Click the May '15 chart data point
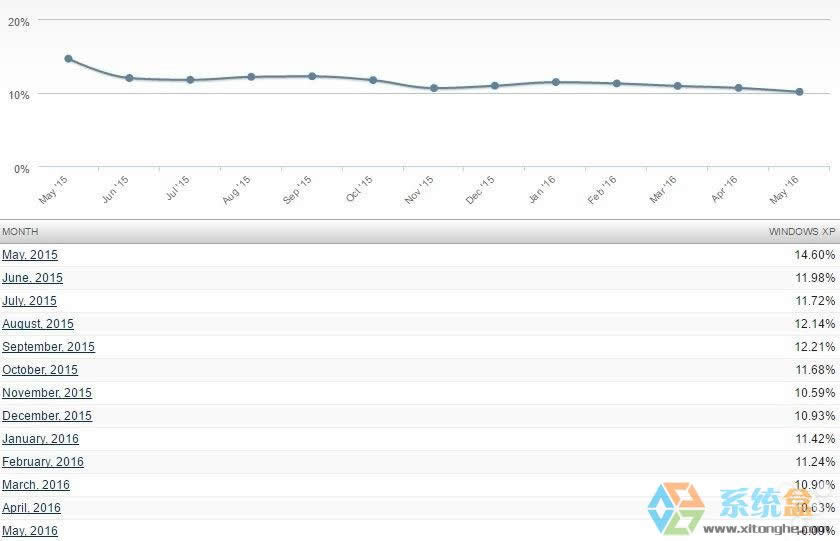Viewport: 840px width, 541px height. 69,59
